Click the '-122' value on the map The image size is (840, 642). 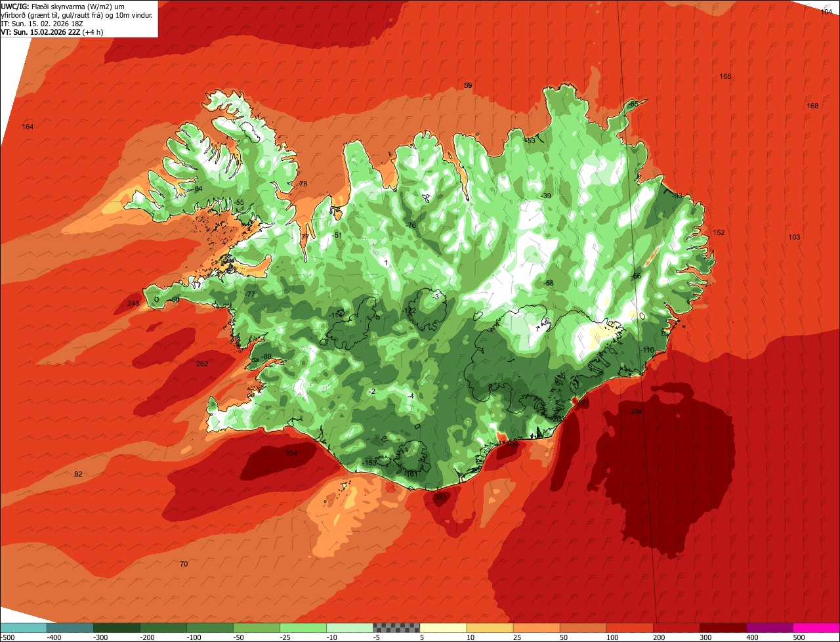409,310
